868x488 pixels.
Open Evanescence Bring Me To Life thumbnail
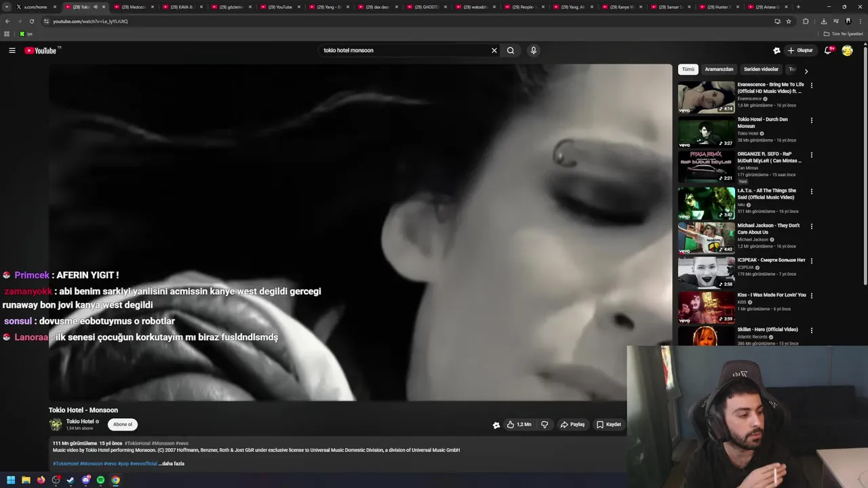click(707, 97)
